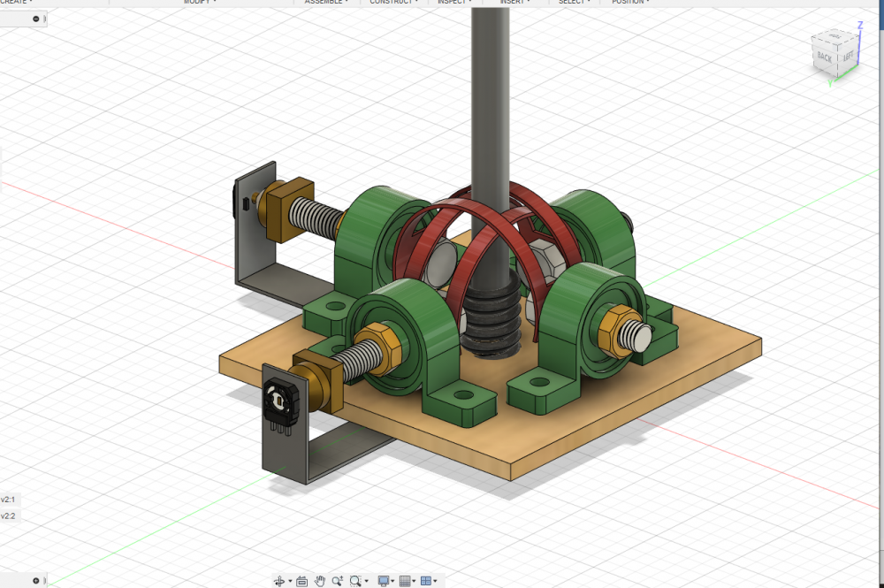Collapse the browser panel with minus button
The image size is (884, 588).
click(36, 19)
